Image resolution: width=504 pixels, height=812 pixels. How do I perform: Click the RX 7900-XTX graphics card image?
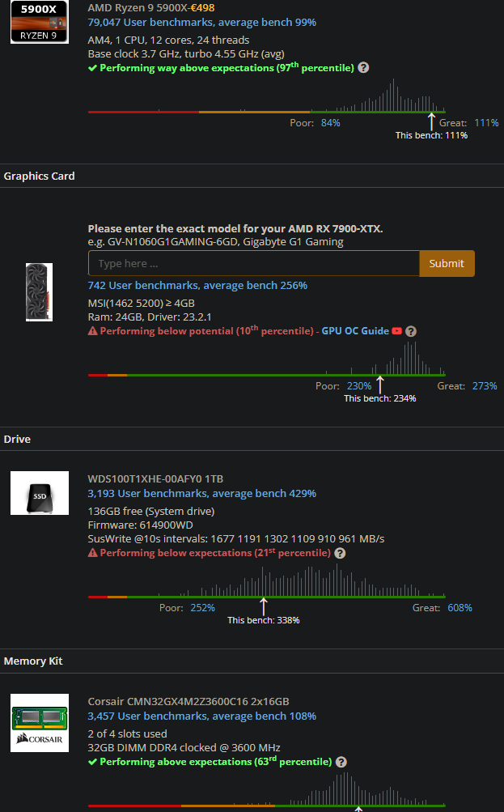(40, 292)
